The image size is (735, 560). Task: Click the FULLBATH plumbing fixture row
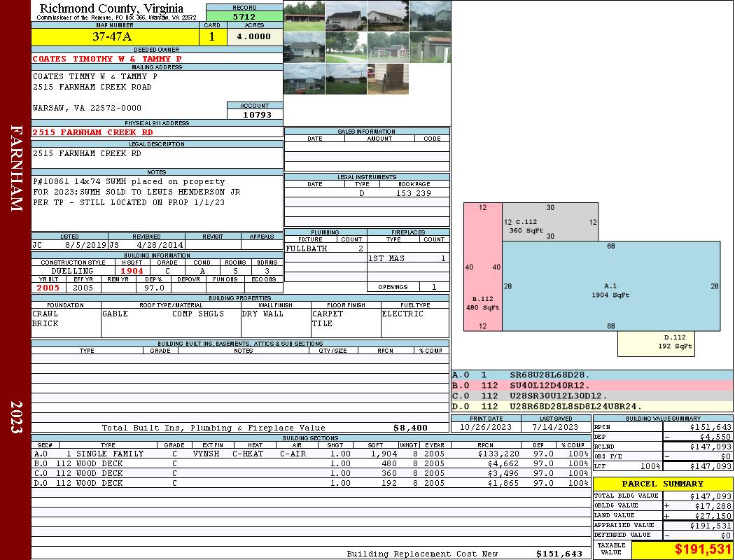pos(325,248)
